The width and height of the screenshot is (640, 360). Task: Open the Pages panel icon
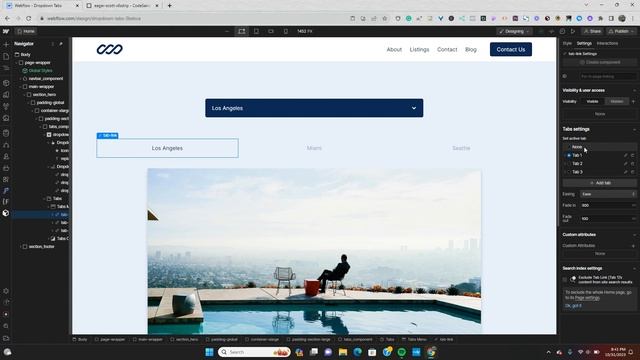[6, 56]
